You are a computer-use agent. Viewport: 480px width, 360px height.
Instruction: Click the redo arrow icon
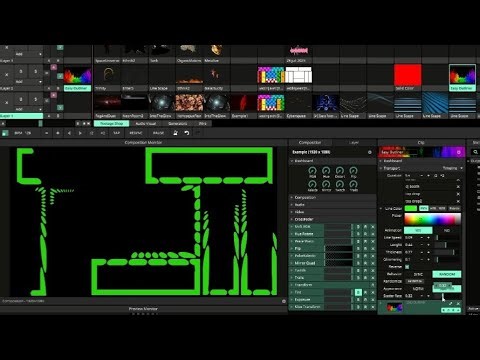(198, 133)
